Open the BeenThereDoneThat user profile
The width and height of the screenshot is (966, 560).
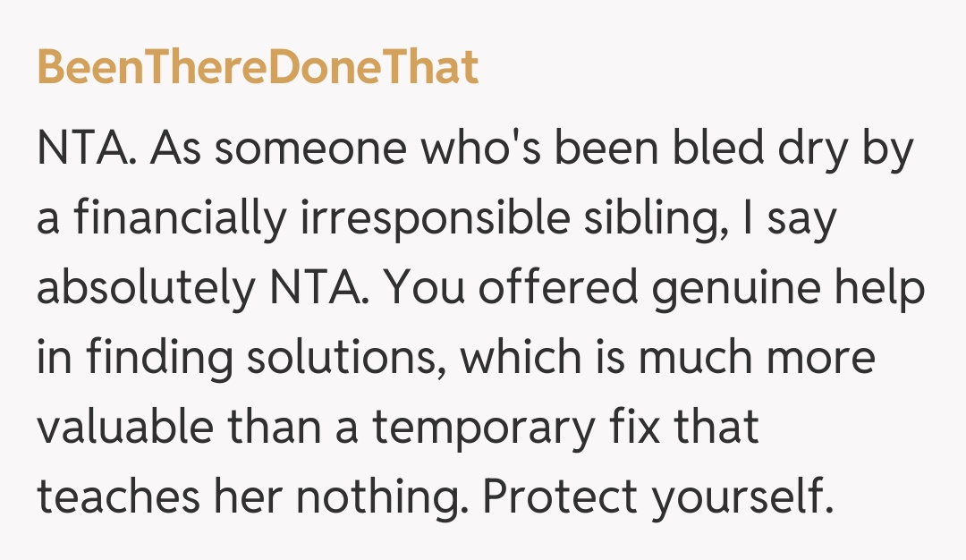[x=258, y=68]
